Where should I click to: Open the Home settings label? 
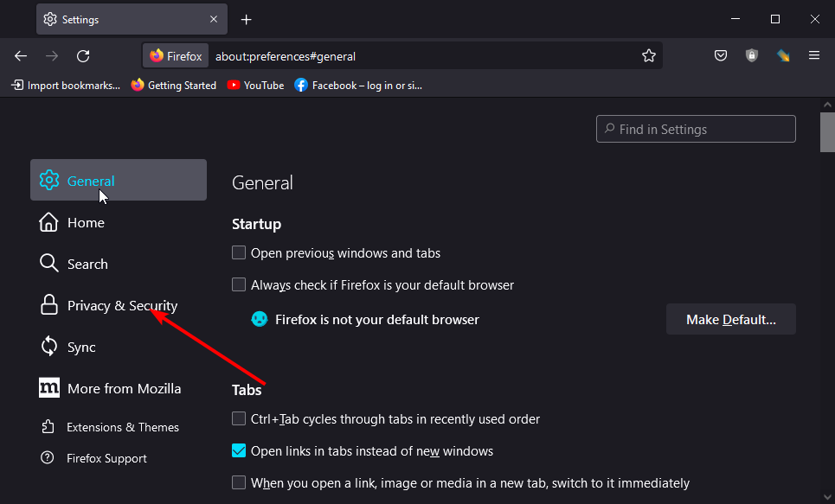86,222
